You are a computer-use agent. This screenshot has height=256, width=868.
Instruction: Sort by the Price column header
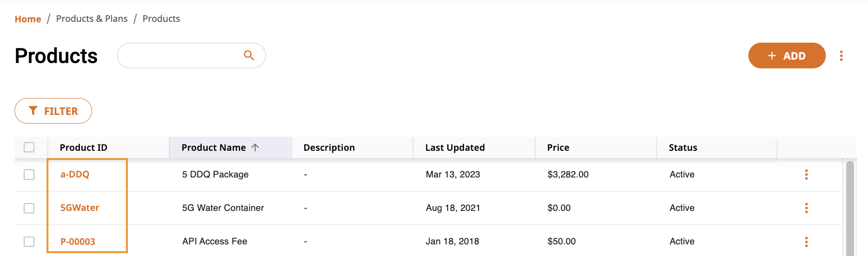click(x=558, y=147)
